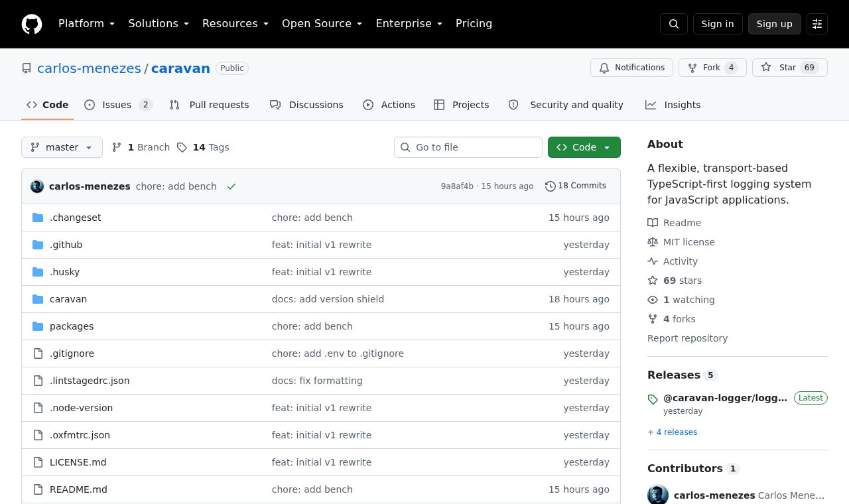Expand the Platform menu
Image resolution: width=849 pixels, height=504 pixels.
tap(87, 24)
